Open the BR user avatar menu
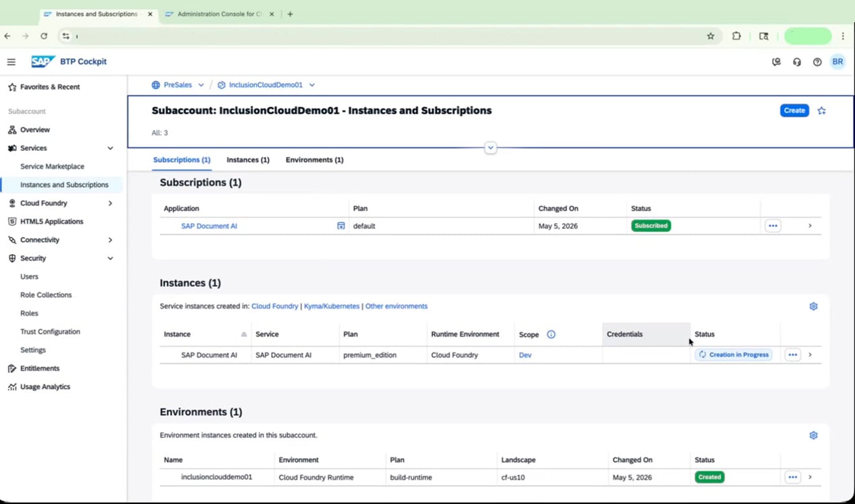Image resolution: width=855 pixels, height=504 pixels. pos(837,62)
